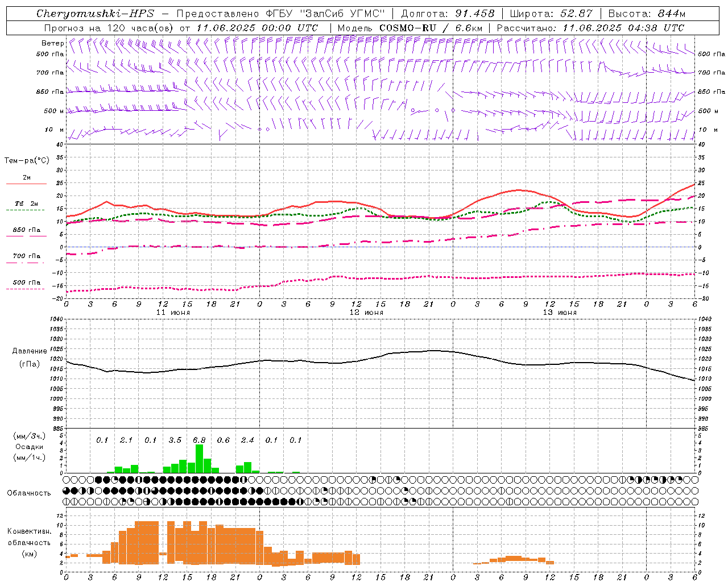Click the station name Cheryomushki-HPS

pyautogui.click(x=96, y=14)
